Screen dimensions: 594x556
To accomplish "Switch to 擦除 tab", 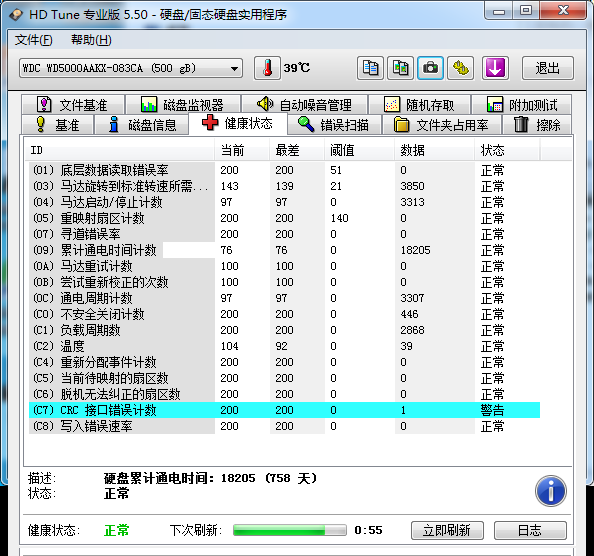I will click(537, 125).
